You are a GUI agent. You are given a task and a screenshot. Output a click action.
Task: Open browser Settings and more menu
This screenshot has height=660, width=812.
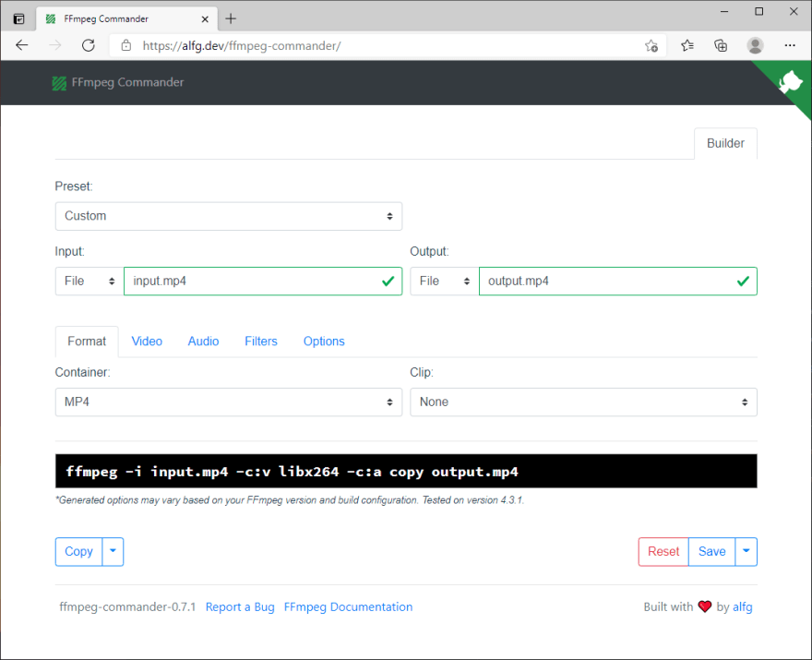(x=790, y=45)
